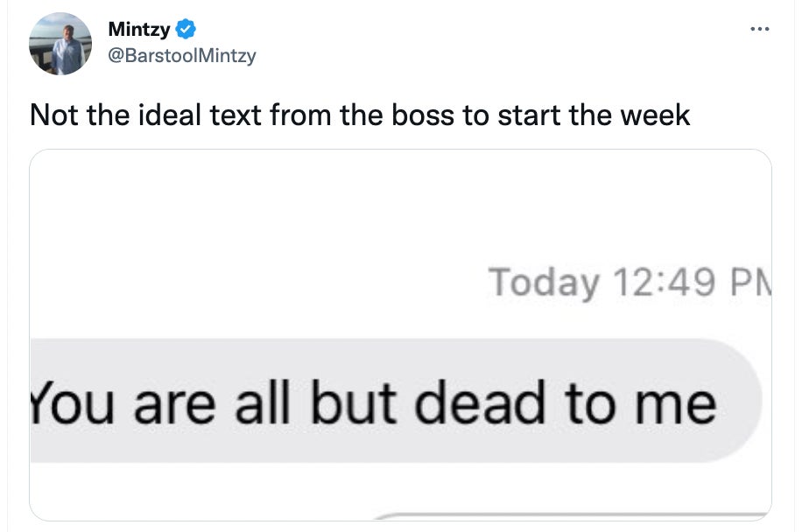Click the "Today 12:49 PM" timestamp
802x532 pixels.
(628, 283)
